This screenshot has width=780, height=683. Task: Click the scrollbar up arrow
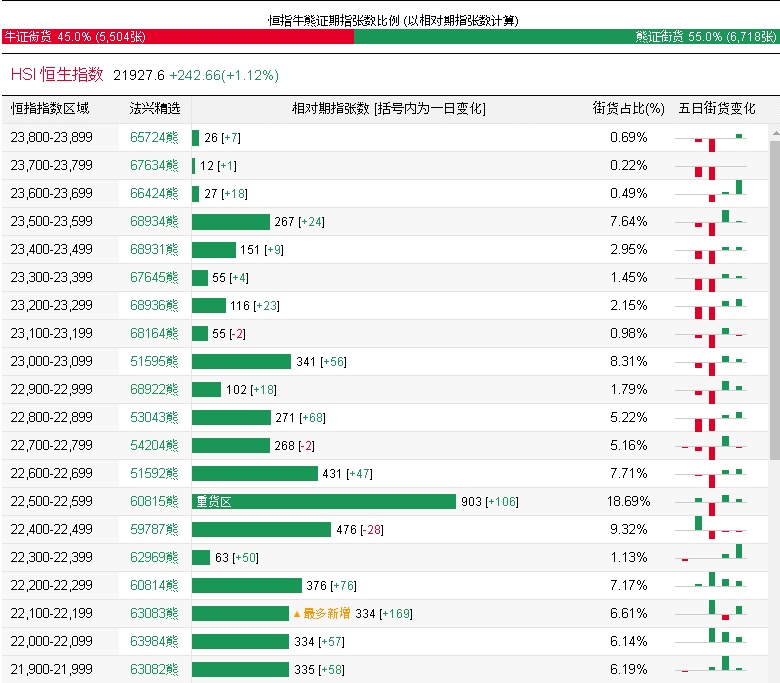(x=775, y=134)
